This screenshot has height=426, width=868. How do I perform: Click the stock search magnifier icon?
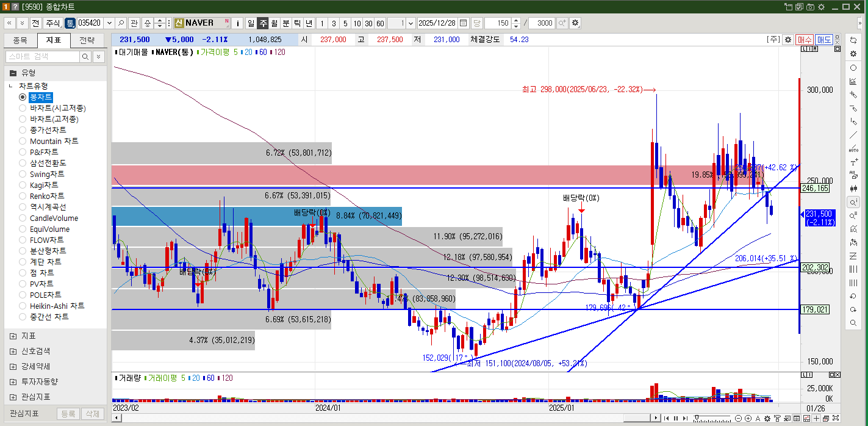tap(121, 23)
